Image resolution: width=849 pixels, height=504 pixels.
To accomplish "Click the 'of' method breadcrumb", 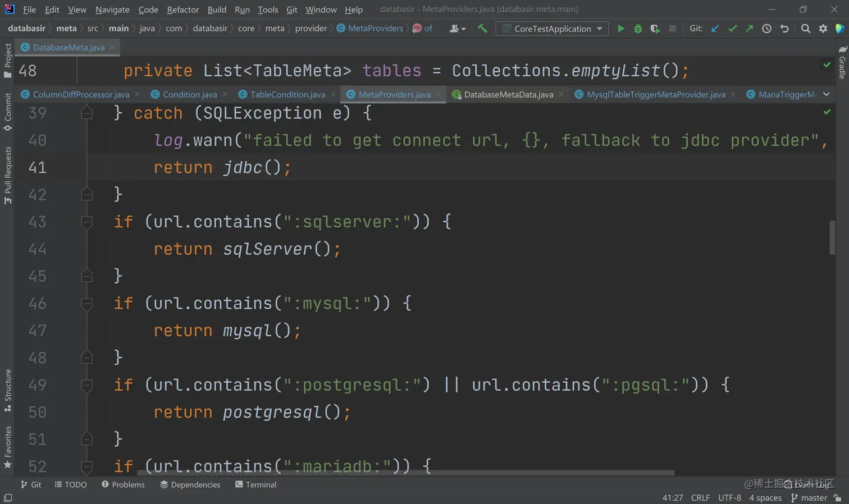I will tap(423, 28).
